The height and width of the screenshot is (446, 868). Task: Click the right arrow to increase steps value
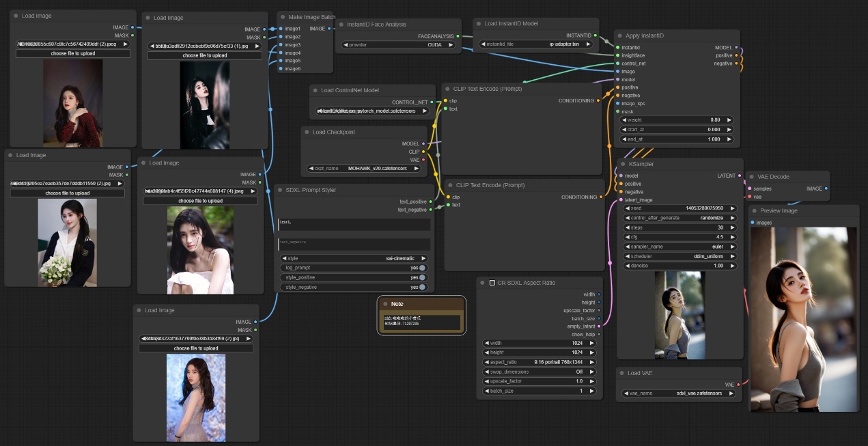[x=732, y=227]
